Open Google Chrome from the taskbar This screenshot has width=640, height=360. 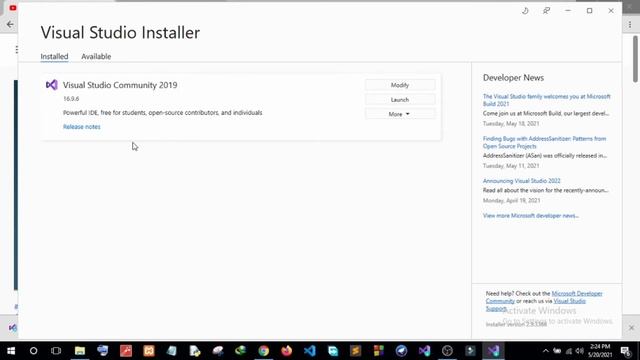(x=264, y=351)
